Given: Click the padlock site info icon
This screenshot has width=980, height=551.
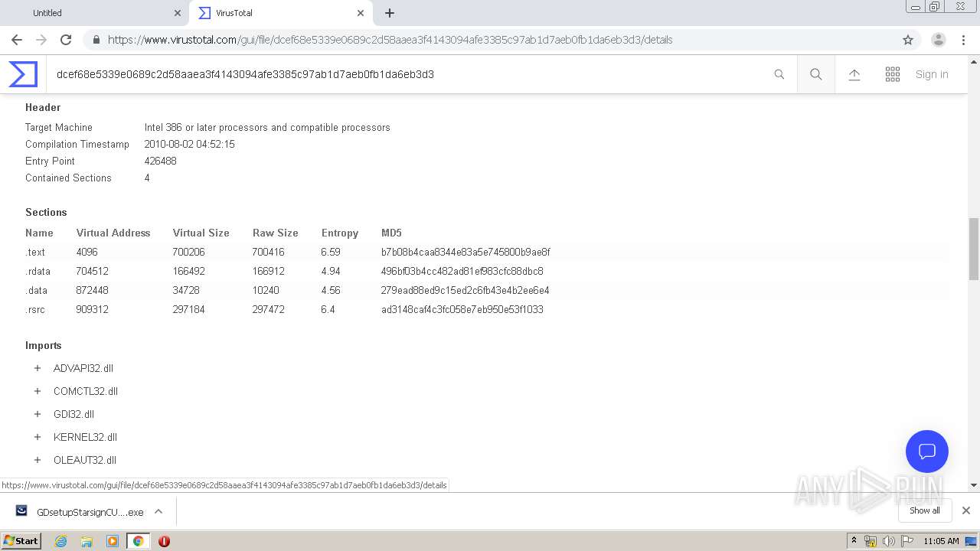Looking at the screenshot, I should [x=96, y=40].
